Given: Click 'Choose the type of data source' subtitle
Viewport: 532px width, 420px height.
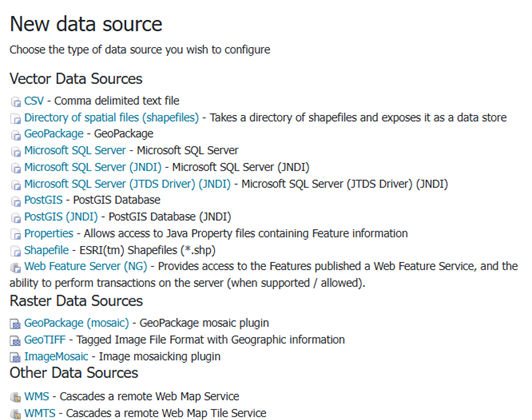Looking at the screenshot, I should pos(140,50).
